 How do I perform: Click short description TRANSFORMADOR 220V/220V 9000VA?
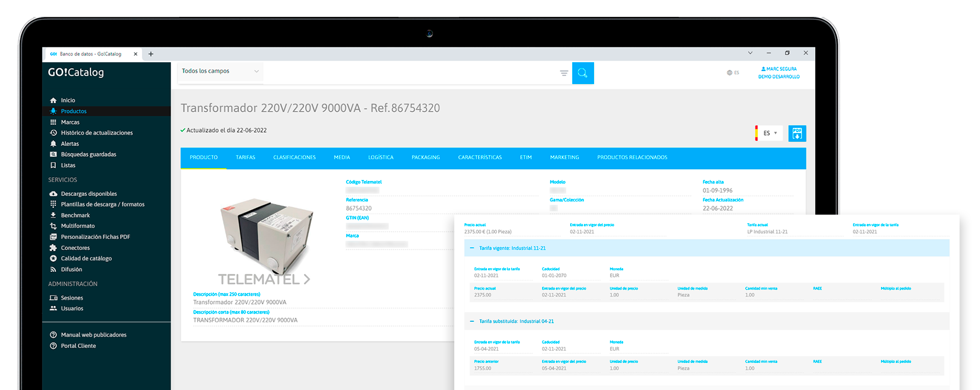tap(246, 321)
